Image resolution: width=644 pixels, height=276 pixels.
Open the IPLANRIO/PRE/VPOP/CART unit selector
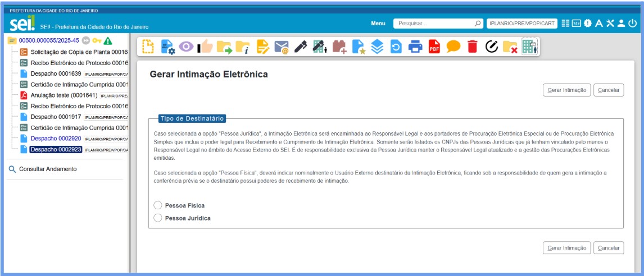[522, 24]
